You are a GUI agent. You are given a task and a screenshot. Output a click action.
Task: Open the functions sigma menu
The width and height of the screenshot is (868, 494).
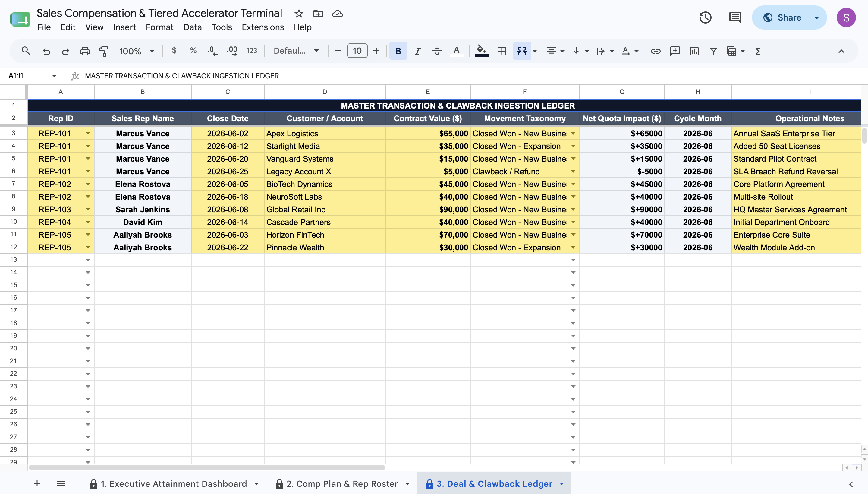tap(758, 51)
